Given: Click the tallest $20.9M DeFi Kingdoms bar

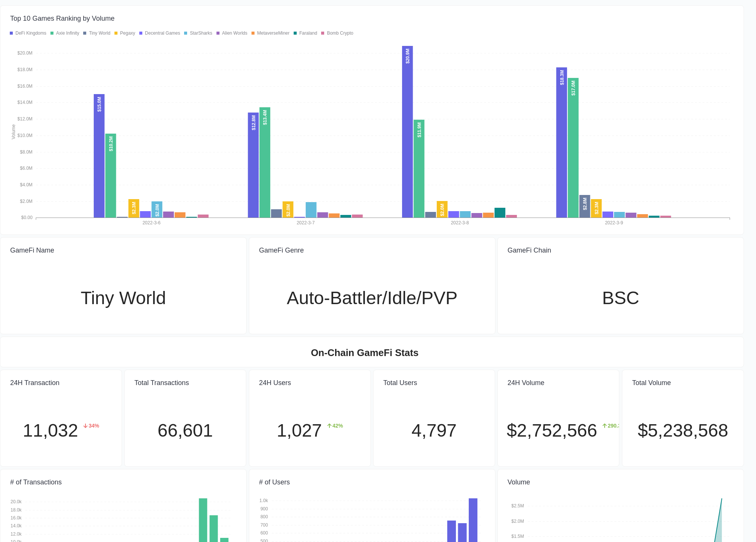Looking at the screenshot, I should 407,132.
